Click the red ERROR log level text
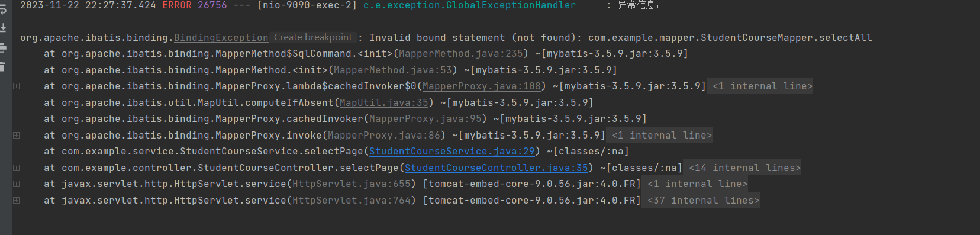Image resolution: width=980 pixels, height=235 pixels. pyautogui.click(x=177, y=5)
